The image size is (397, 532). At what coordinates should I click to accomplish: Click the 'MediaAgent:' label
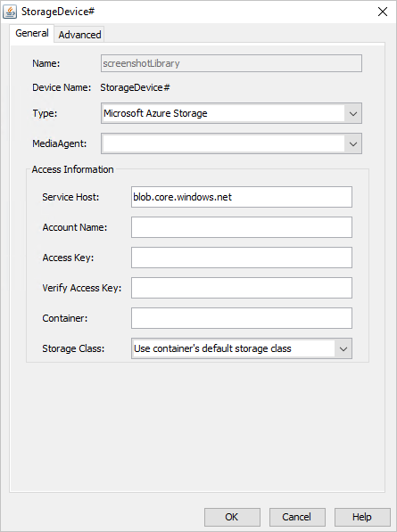click(60, 143)
